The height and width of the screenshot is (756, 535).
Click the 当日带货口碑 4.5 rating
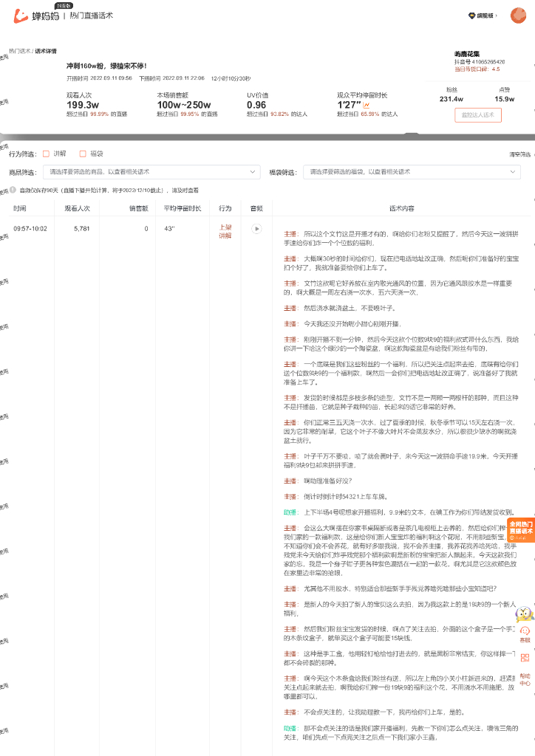coord(477,69)
